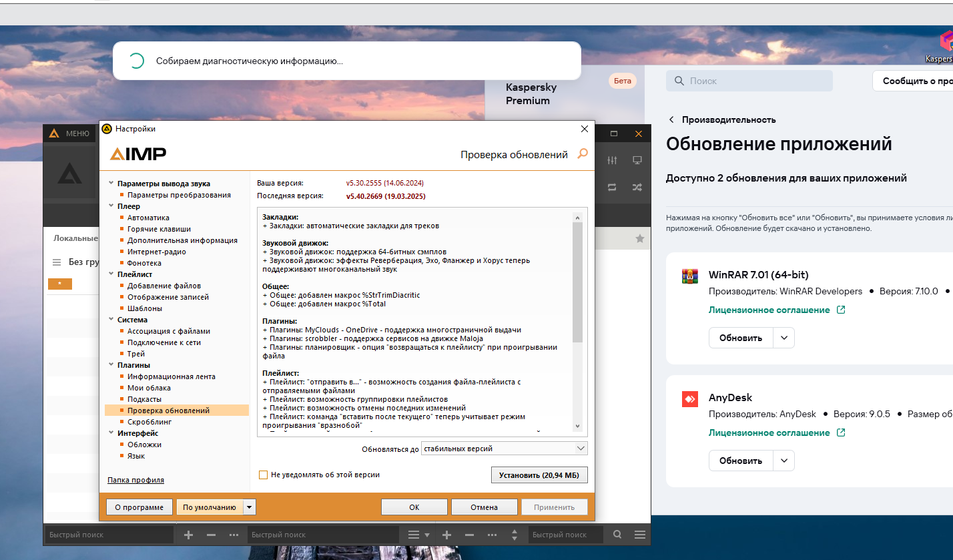The image size is (953, 560).
Task: Click external link icon next to AnyDesk license
Action: [841, 433]
